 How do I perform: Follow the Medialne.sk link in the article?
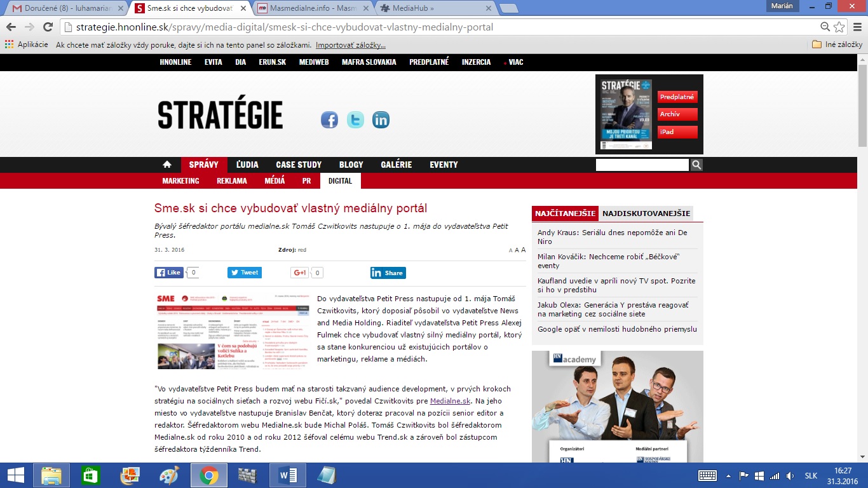tap(450, 401)
